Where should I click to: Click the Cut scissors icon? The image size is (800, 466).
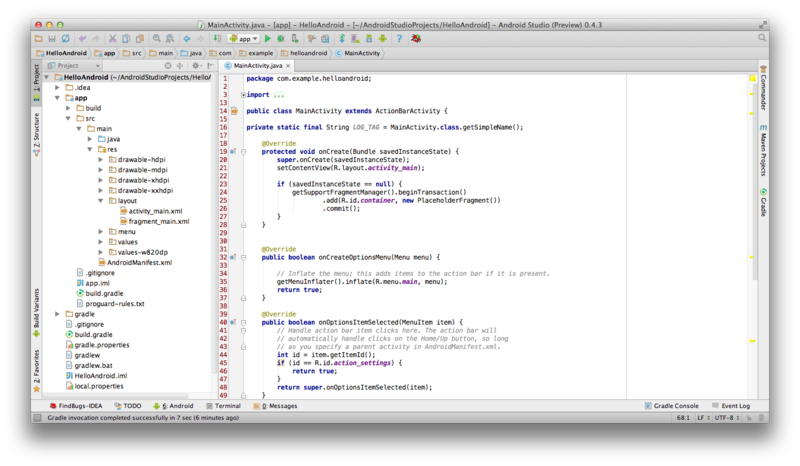tap(112, 38)
